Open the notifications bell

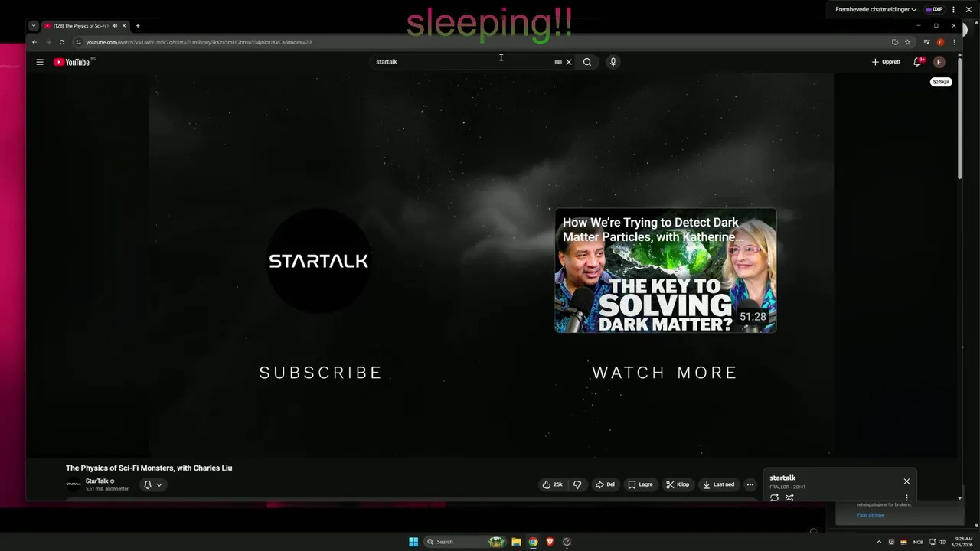pos(917,62)
